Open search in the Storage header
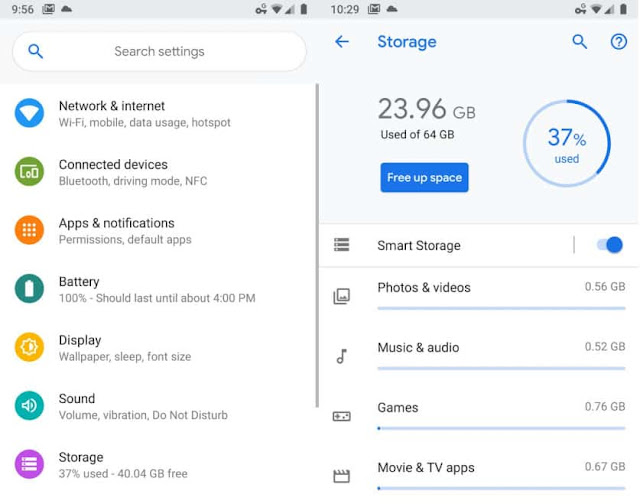 coord(580,42)
